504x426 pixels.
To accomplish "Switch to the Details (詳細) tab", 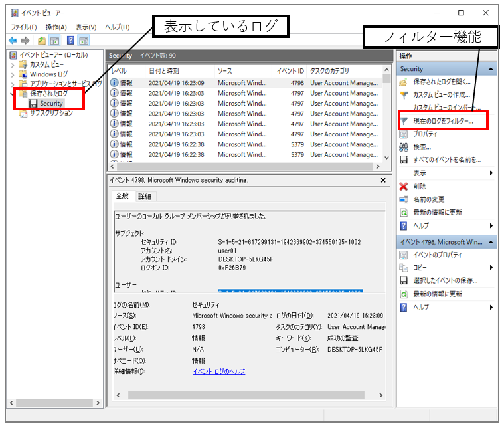I will 145,197.
